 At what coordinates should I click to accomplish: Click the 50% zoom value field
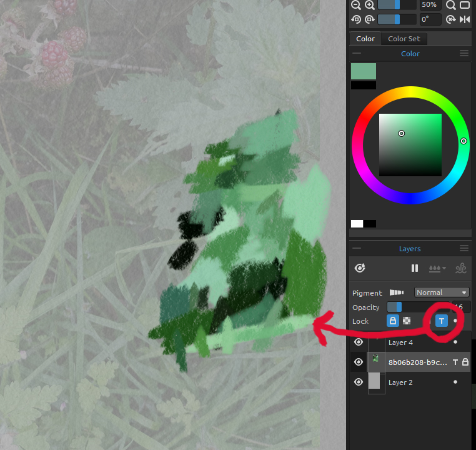click(430, 5)
